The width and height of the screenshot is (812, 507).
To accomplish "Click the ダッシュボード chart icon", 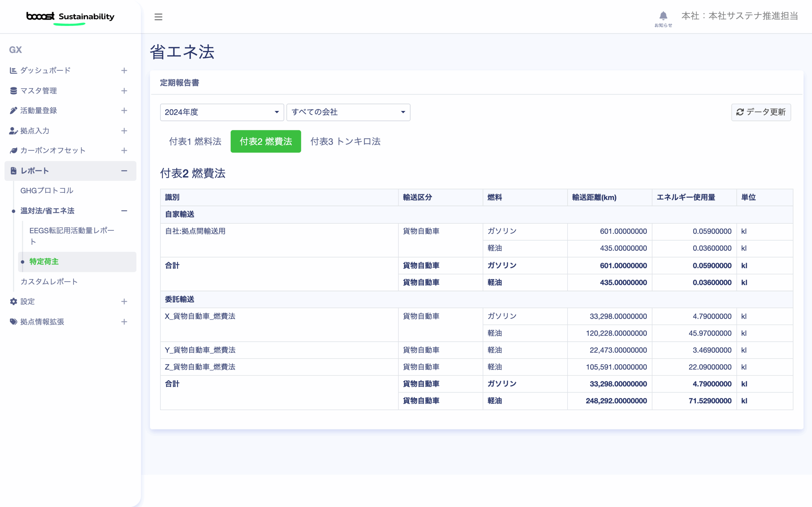I will [13, 70].
